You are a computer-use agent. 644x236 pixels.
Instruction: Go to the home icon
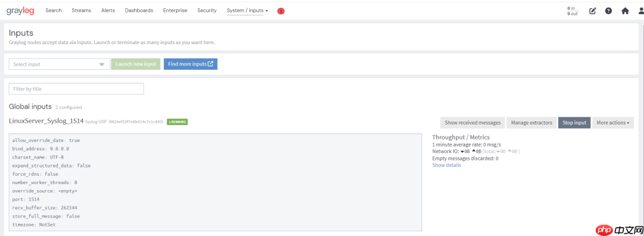[x=625, y=11]
